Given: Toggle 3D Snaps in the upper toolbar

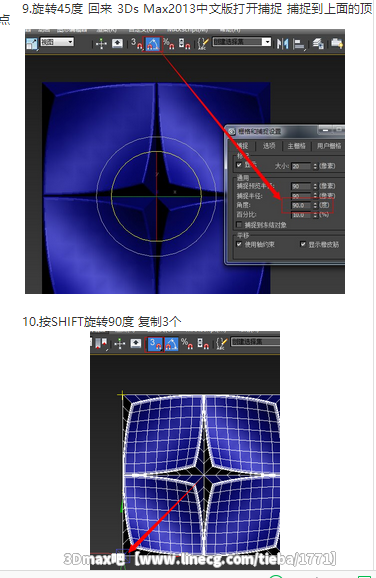Looking at the screenshot, I should click(x=137, y=44).
